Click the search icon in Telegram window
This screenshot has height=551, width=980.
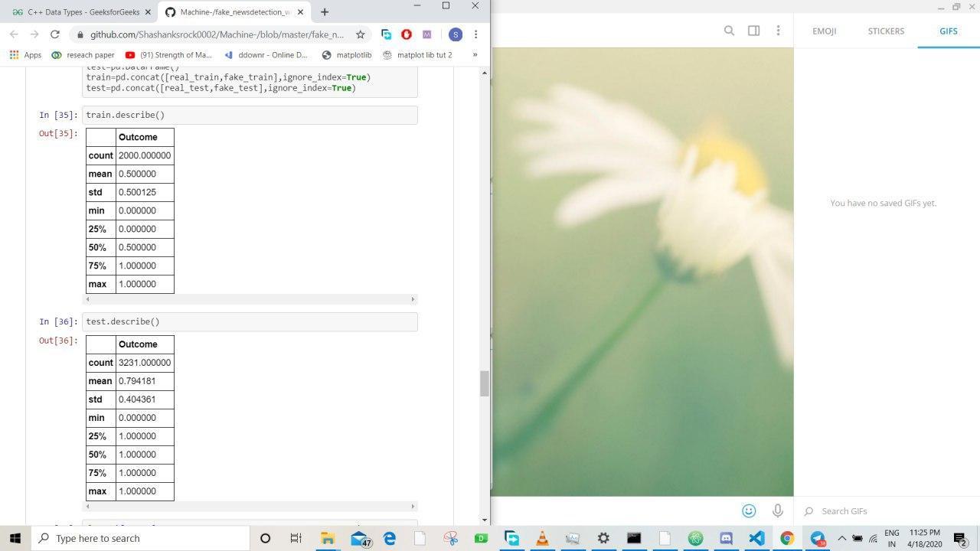pos(729,31)
